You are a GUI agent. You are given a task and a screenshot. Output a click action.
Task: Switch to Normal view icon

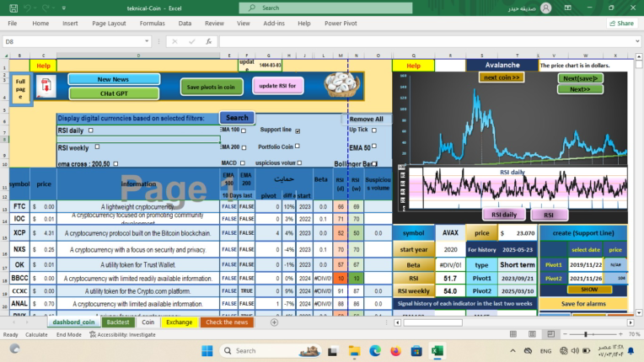click(513, 334)
